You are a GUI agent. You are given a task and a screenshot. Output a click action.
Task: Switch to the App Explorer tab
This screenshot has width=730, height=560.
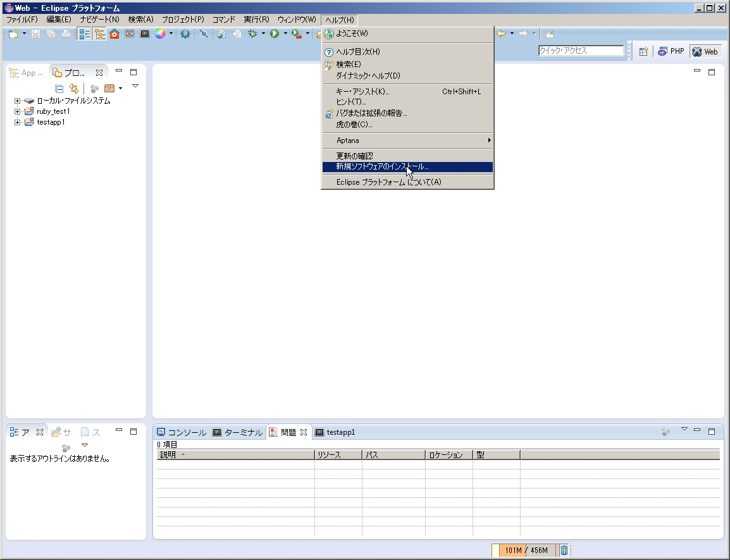click(x=27, y=73)
